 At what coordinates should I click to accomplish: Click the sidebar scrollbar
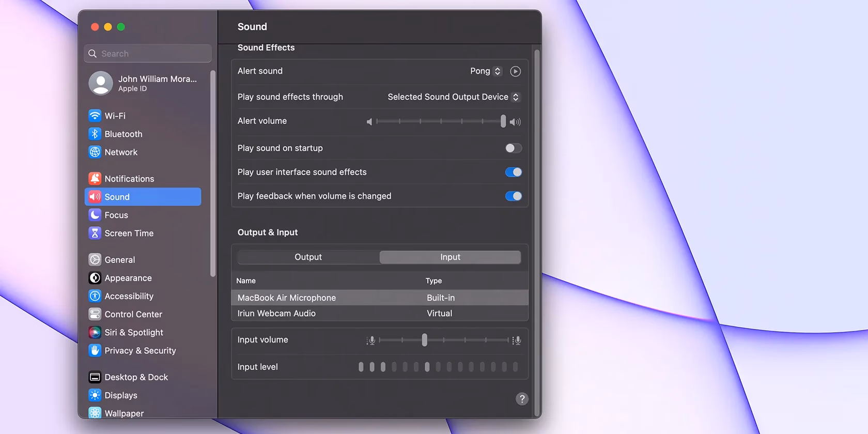coord(213,174)
